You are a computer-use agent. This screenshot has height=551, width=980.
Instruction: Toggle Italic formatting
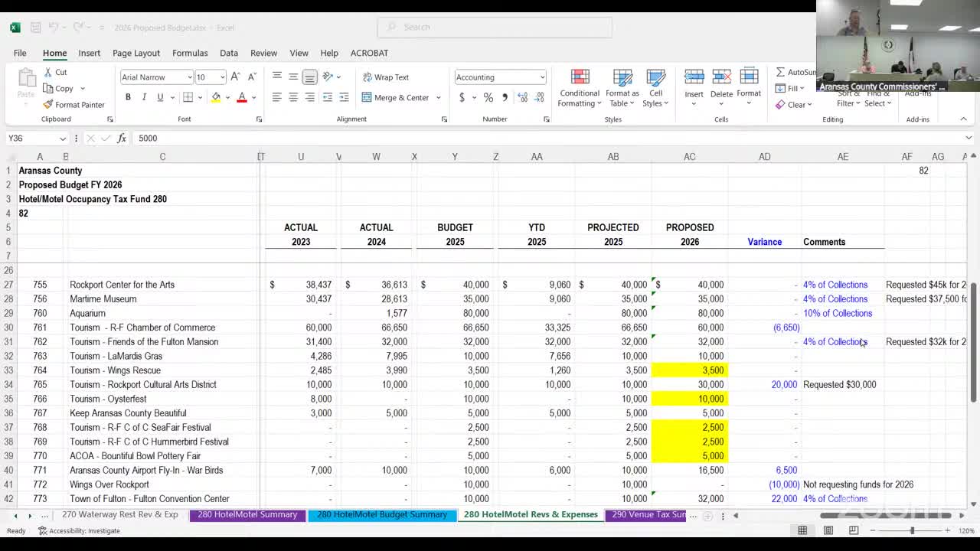click(x=144, y=97)
